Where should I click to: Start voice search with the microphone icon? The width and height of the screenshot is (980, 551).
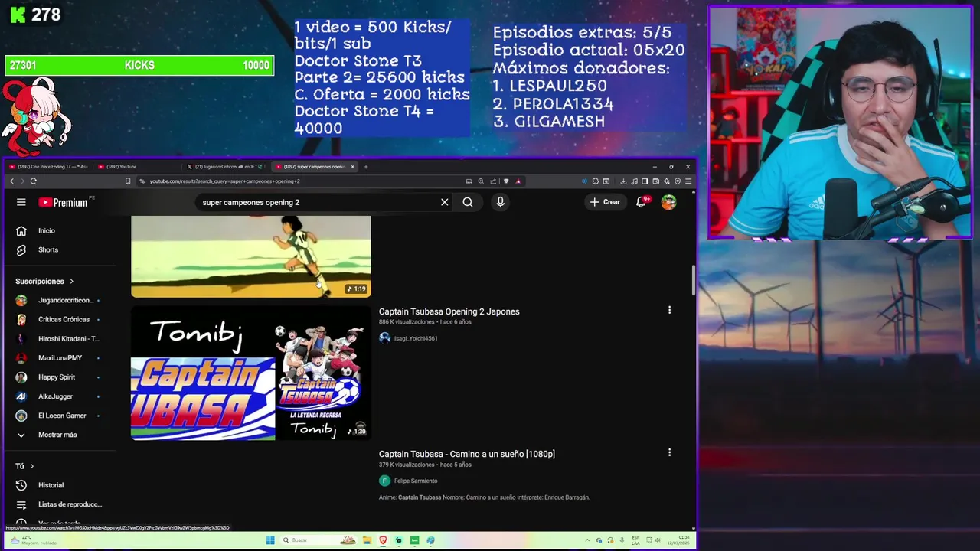[500, 202]
